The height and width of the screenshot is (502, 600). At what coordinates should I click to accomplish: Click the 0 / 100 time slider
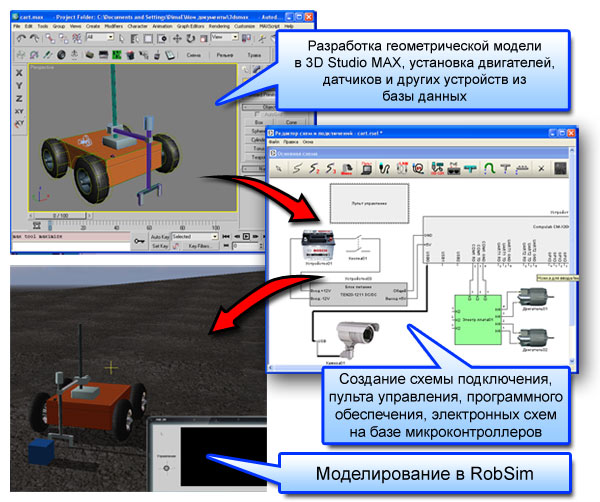(60, 215)
